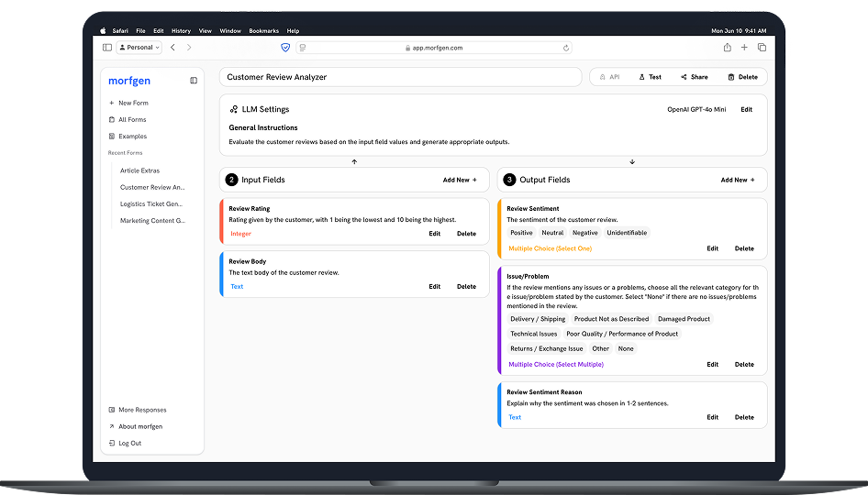Reload the page with the refresh icon
The width and height of the screenshot is (868, 495).
tap(566, 48)
